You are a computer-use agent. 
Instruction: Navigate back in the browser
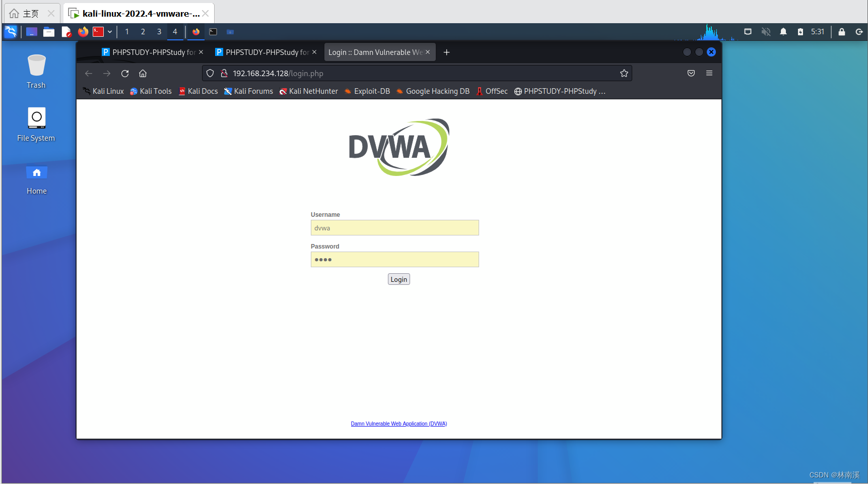[x=89, y=73]
